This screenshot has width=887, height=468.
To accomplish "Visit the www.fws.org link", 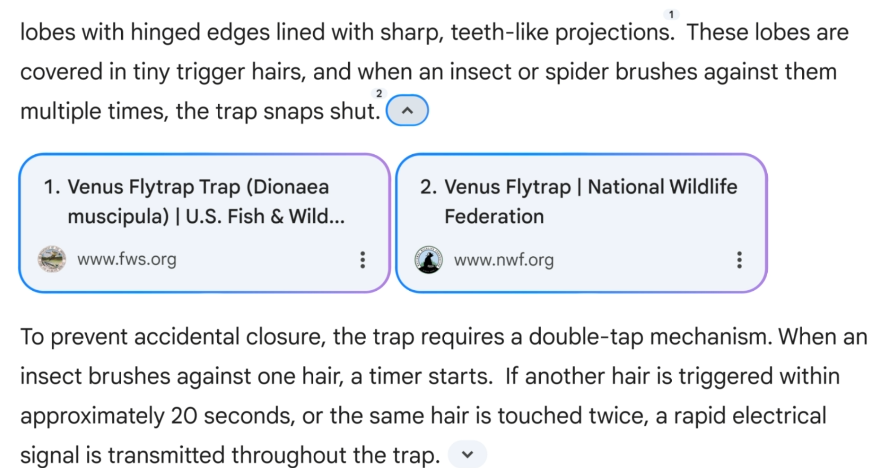I will tap(127, 259).
